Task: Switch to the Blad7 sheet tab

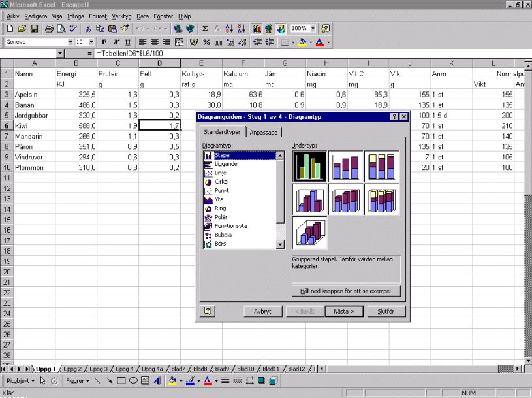Action: click(x=178, y=369)
